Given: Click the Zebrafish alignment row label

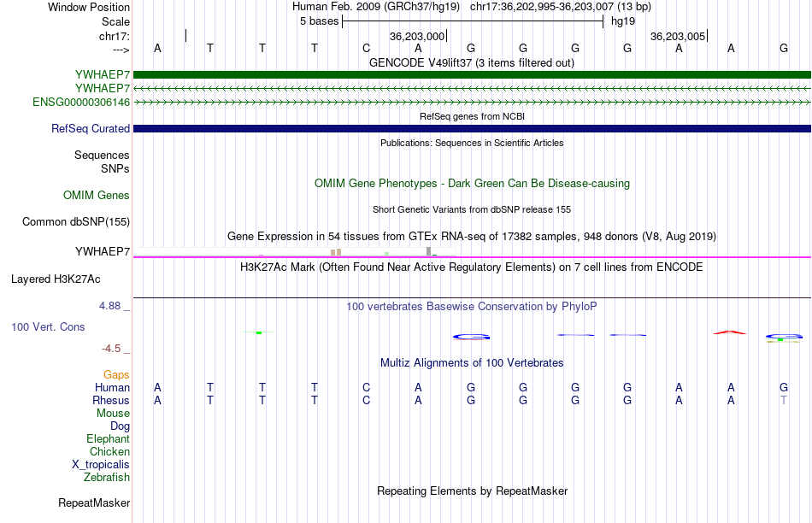Looking at the screenshot, I should (107, 478).
